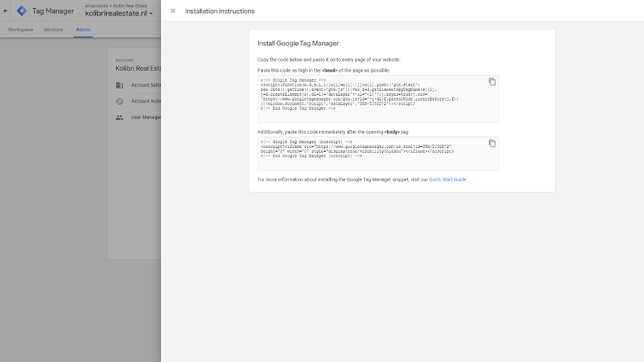Screen dimensions: 644x362
Task: Click the Tag Manager logo icon
Action: [x=22, y=11]
